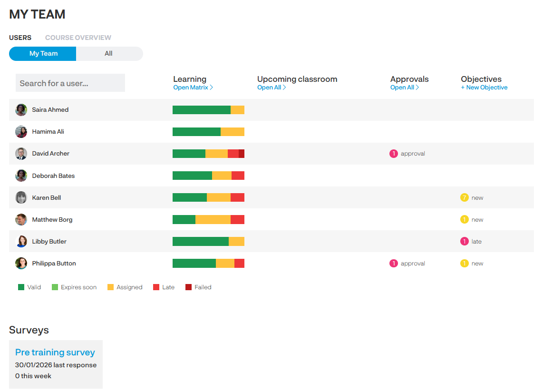Click Matthew Borg's learning progress bar
The width and height of the screenshot is (543, 392).
[208, 220]
